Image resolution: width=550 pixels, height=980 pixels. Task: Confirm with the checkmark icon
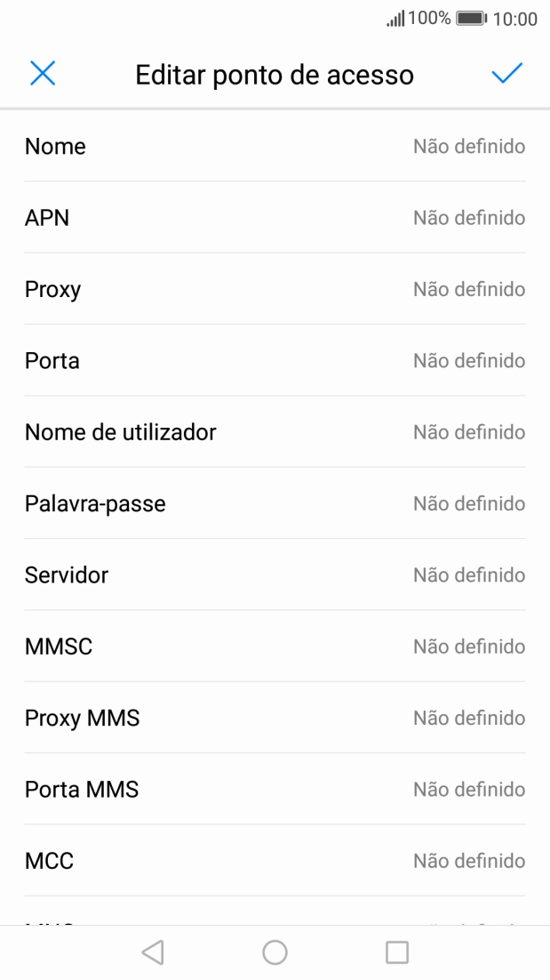tap(506, 74)
